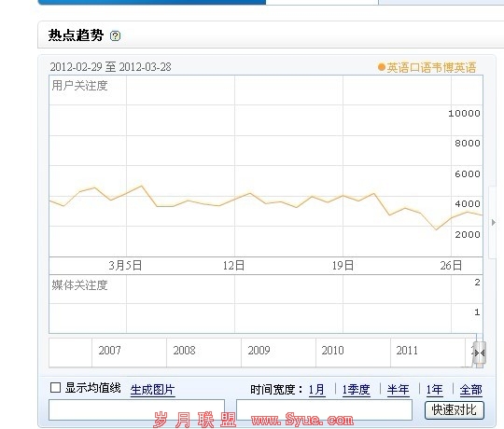This screenshot has height=429, width=504.
Task: Select 2007 on the year timeline
Action: coord(109,350)
